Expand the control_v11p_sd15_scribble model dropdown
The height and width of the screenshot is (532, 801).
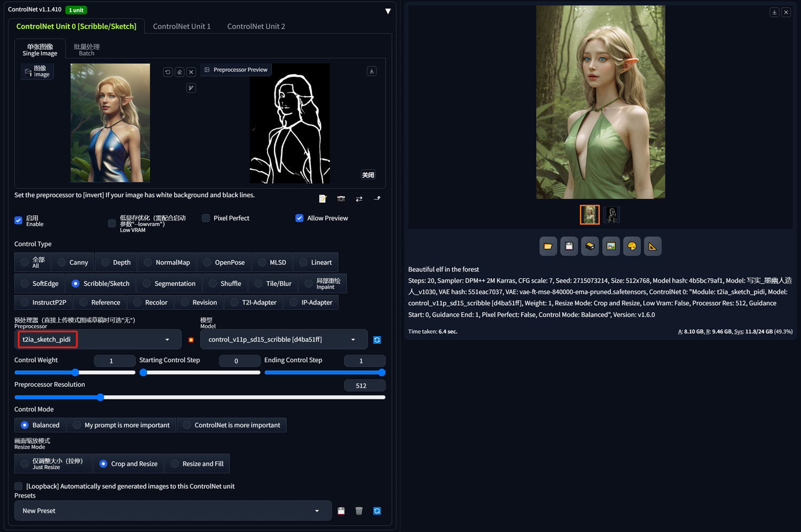click(284, 340)
